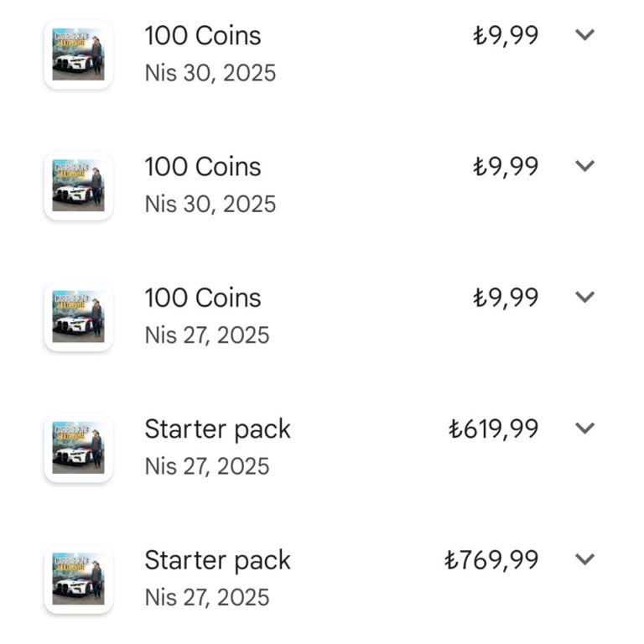Click the game icon of the topmost 100 Coins purchase
This screenshot has width=644, height=644.
click(x=78, y=55)
